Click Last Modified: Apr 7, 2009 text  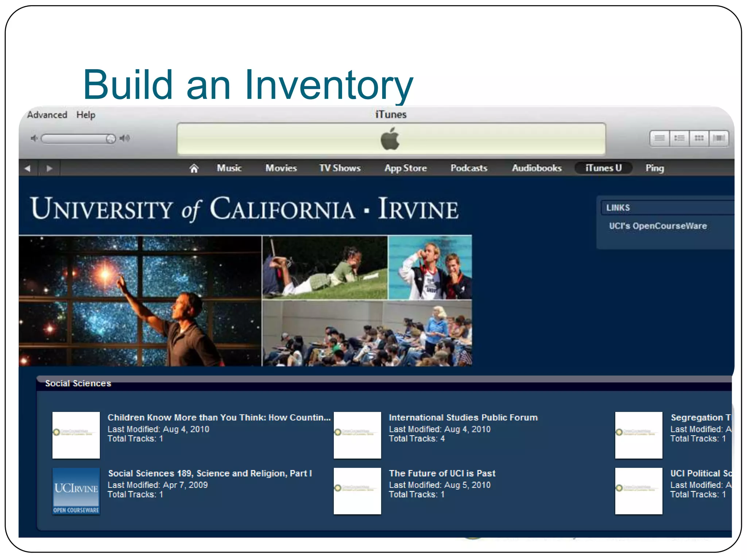pos(158,485)
